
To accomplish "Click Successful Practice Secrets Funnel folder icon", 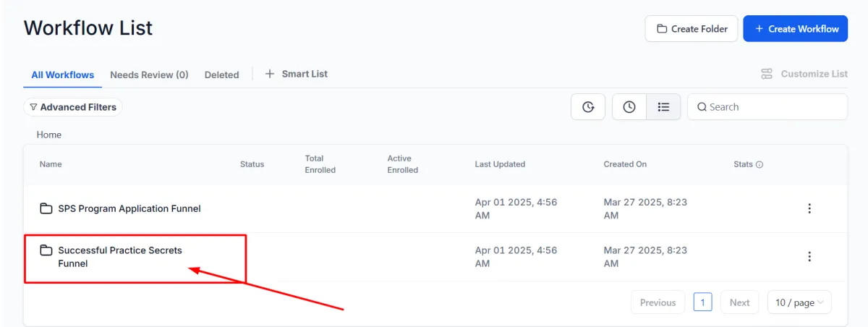I will pyautogui.click(x=46, y=250).
